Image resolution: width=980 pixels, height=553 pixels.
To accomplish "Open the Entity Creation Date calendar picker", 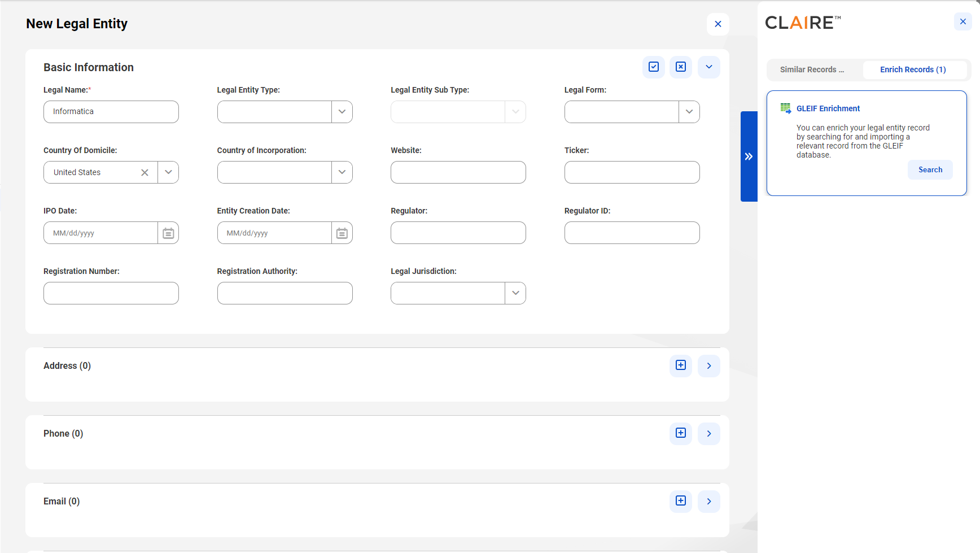I will 342,233.
